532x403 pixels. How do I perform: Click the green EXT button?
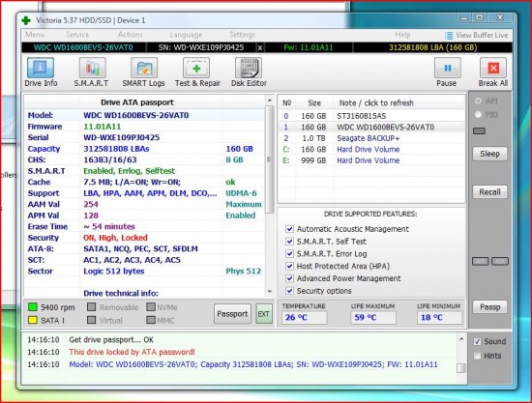(x=264, y=314)
